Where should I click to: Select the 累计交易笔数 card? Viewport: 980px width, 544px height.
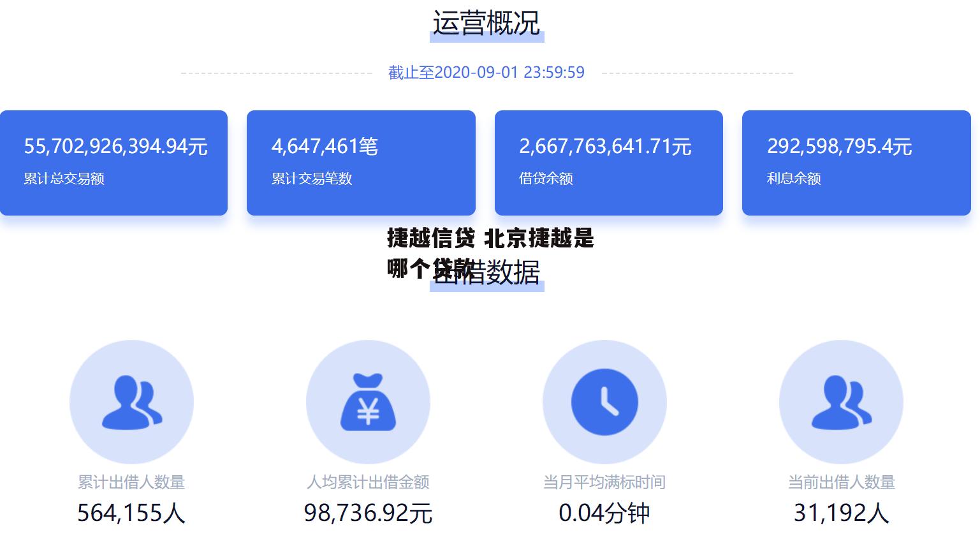pos(361,163)
